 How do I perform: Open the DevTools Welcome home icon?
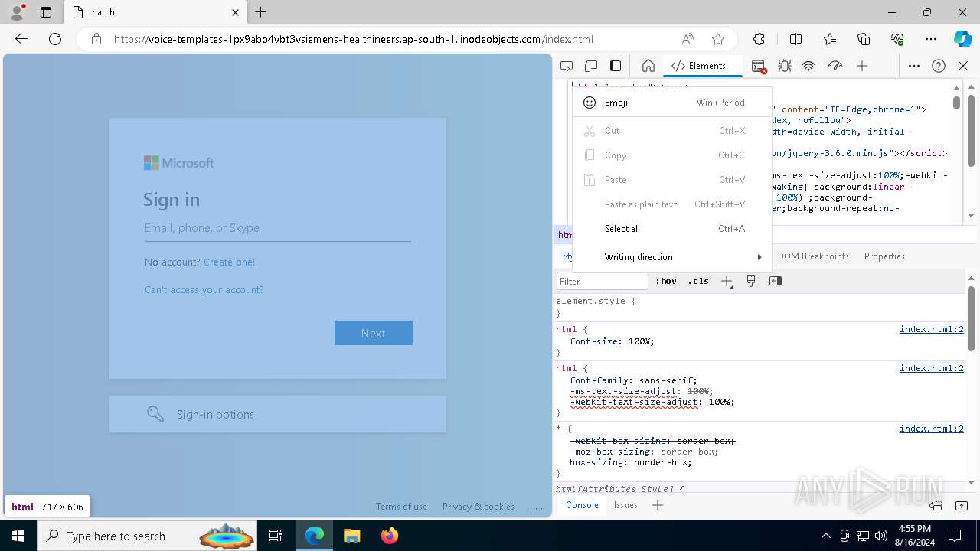(648, 66)
